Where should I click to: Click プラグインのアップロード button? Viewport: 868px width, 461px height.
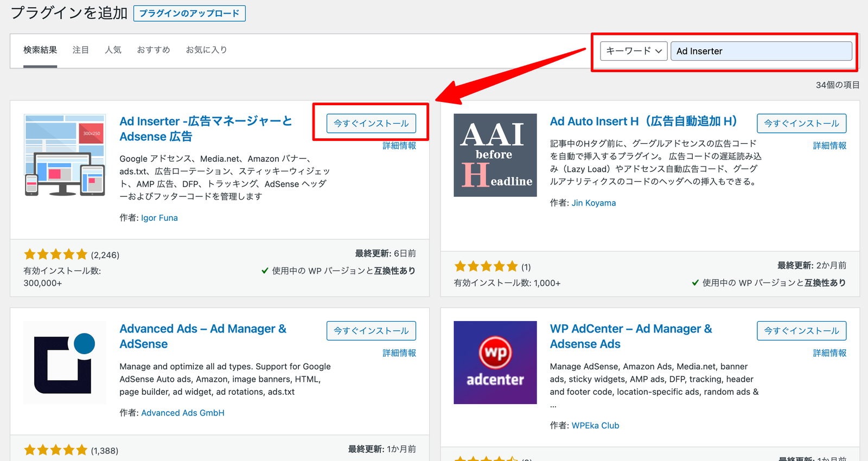pos(189,14)
